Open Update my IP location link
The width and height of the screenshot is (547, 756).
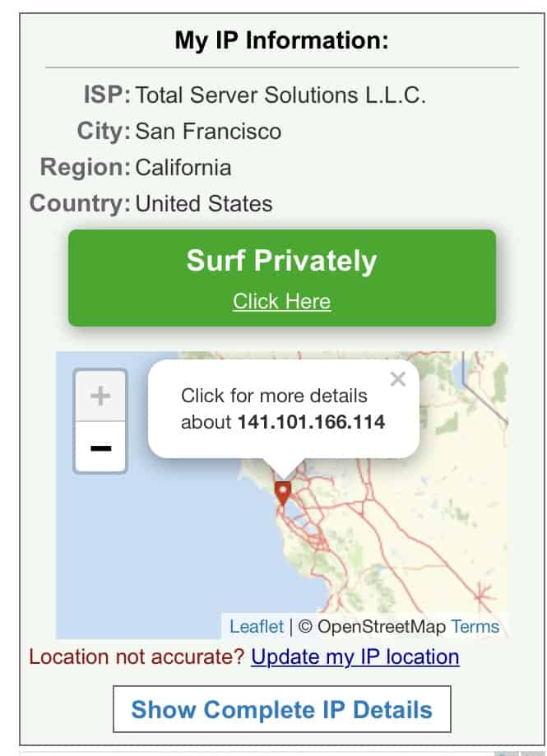tap(355, 656)
